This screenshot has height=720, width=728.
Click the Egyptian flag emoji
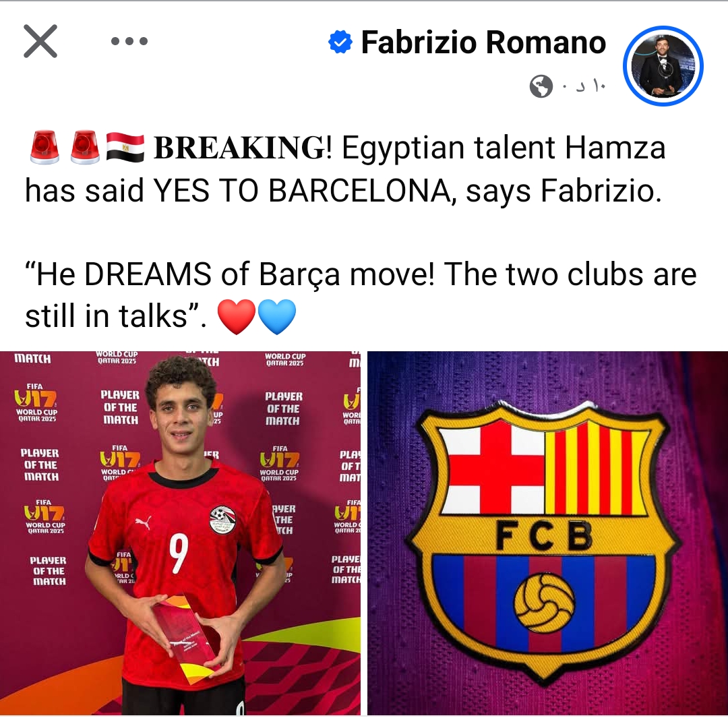tap(125, 148)
